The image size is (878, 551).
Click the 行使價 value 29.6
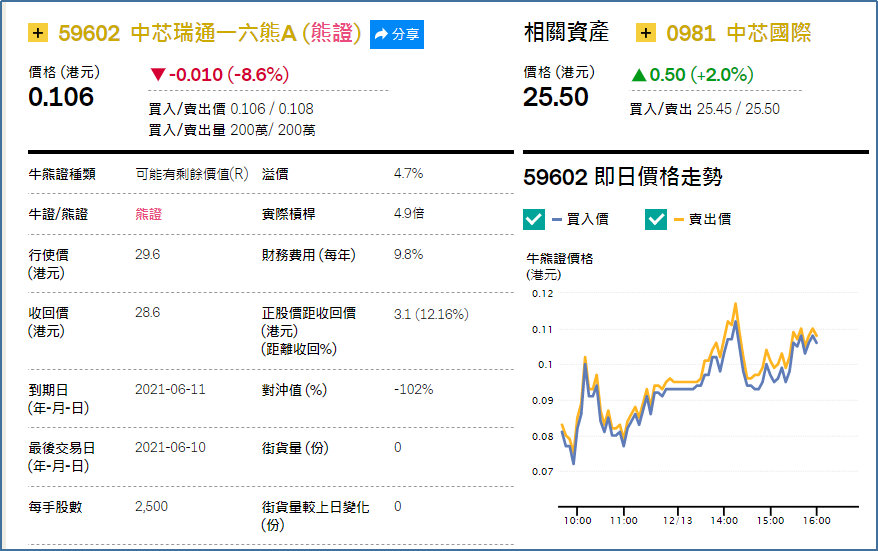[x=147, y=254]
